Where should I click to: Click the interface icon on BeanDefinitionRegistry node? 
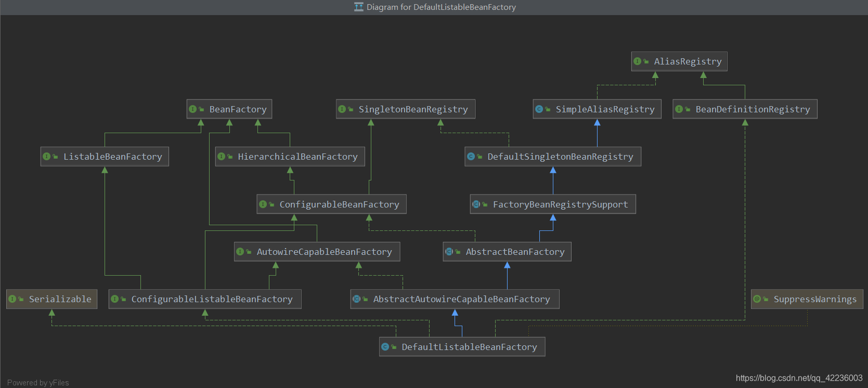679,109
